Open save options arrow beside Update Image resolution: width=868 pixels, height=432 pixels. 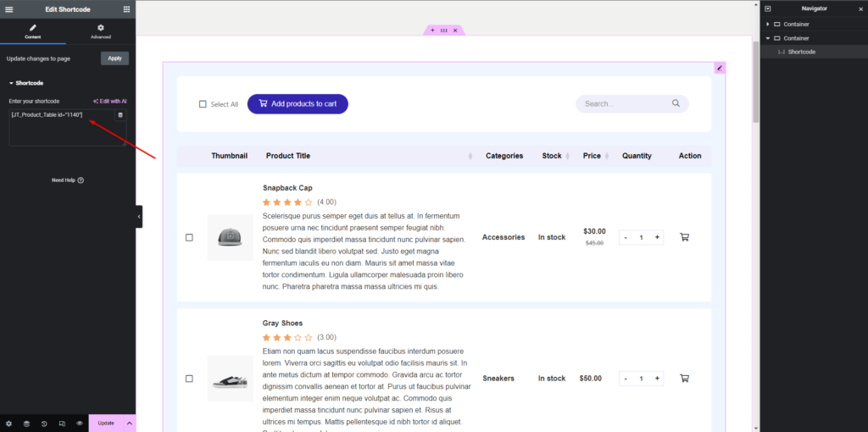click(x=129, y=423)
